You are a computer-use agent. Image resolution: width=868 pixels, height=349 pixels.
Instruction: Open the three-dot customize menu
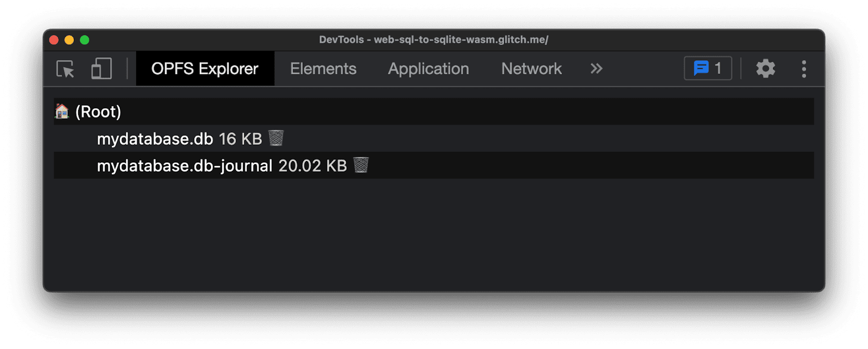pyautogui.click(x=804, y=68)
